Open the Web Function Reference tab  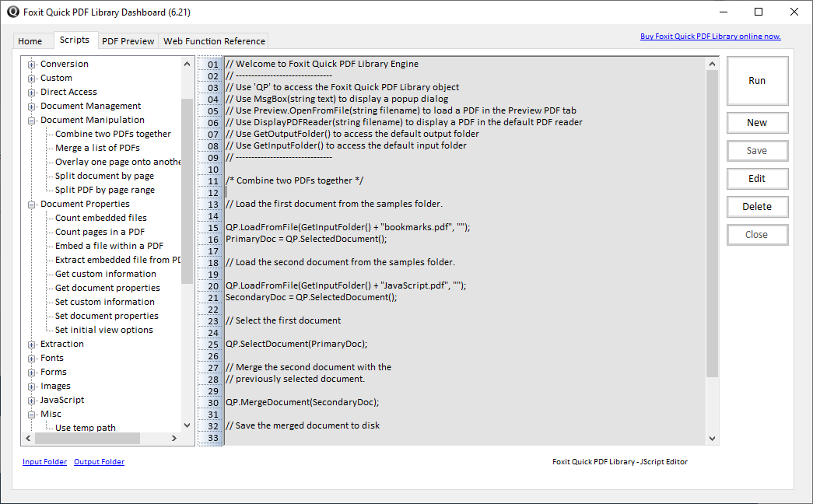point(214,41)
